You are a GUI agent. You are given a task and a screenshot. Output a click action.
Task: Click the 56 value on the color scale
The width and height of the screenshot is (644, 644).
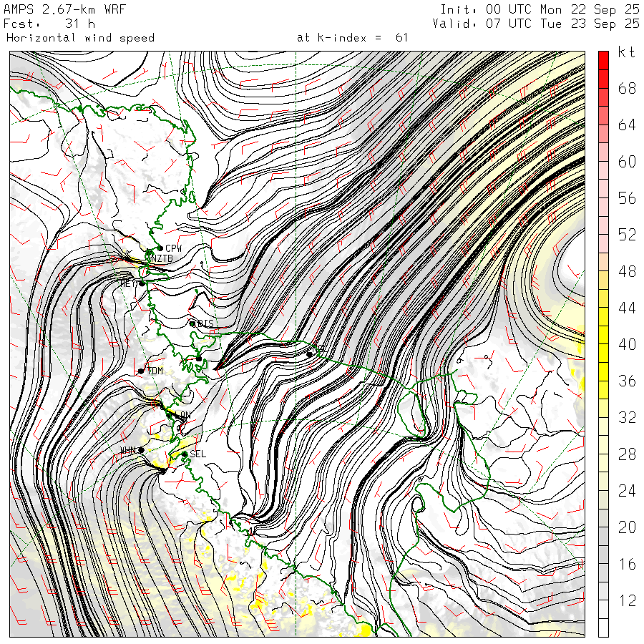coord(627,198)
